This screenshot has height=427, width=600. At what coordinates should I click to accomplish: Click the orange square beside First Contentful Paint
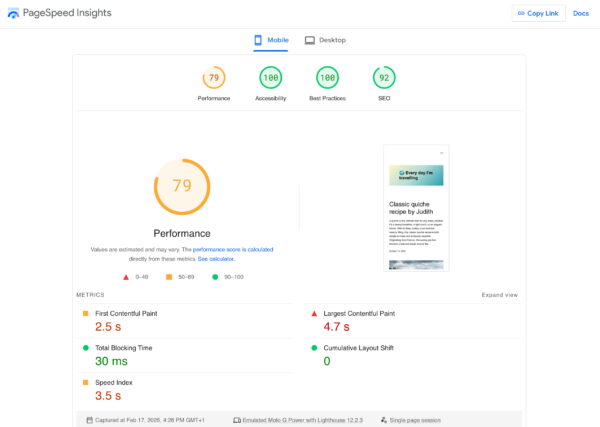(x=86, y=314)
